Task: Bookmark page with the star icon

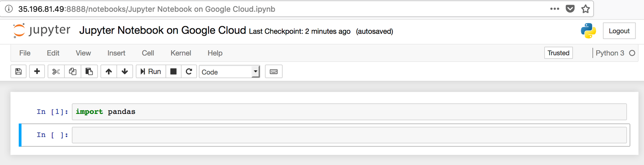Action: point(585,9)
